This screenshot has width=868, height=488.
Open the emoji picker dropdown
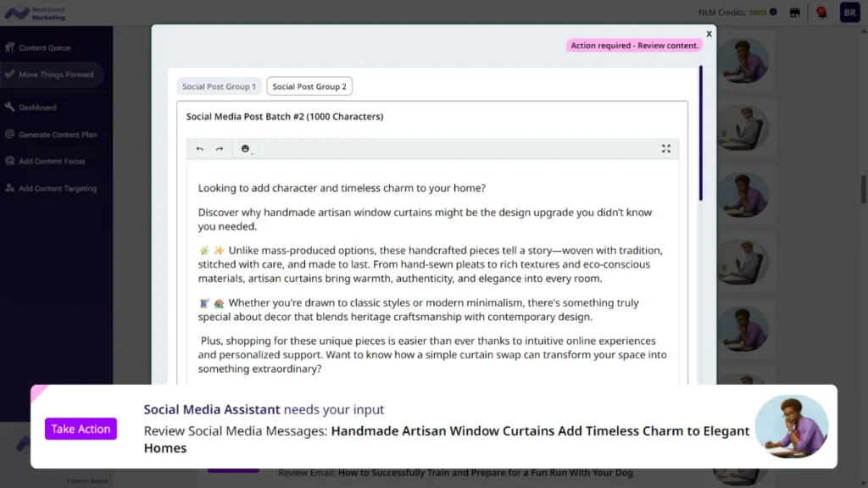[246, 149]
